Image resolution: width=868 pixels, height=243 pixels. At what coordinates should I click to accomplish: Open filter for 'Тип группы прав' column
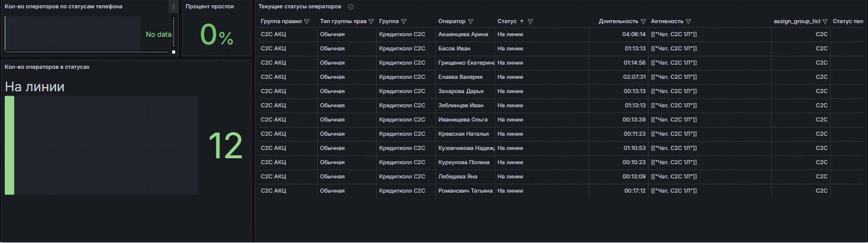371,21
